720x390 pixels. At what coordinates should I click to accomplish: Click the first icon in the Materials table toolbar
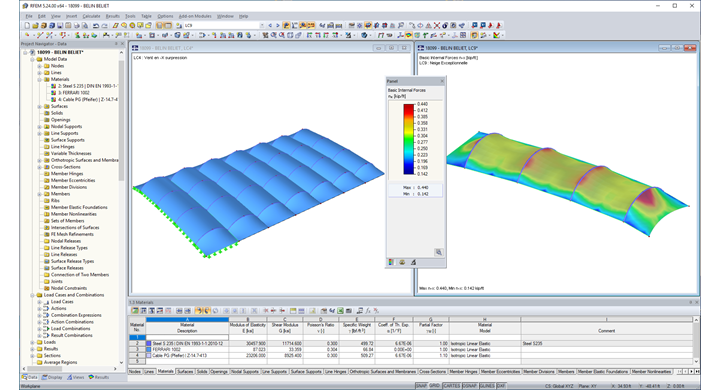135,311
